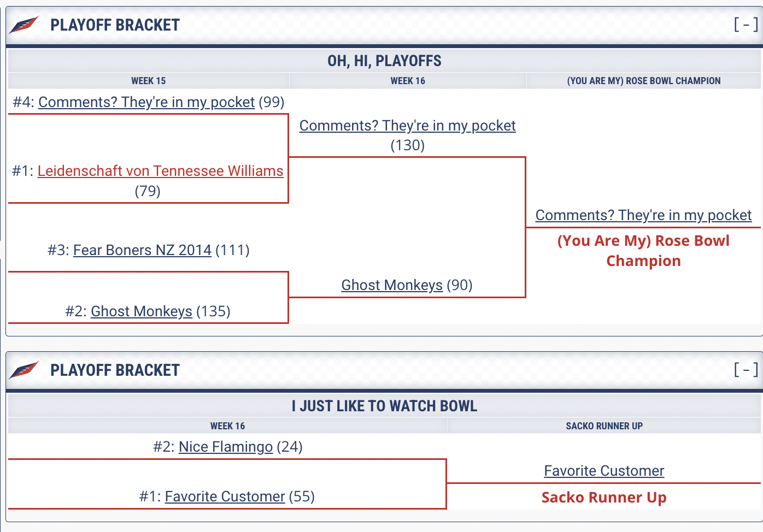Click the Week 15 column header

point(148,81)
